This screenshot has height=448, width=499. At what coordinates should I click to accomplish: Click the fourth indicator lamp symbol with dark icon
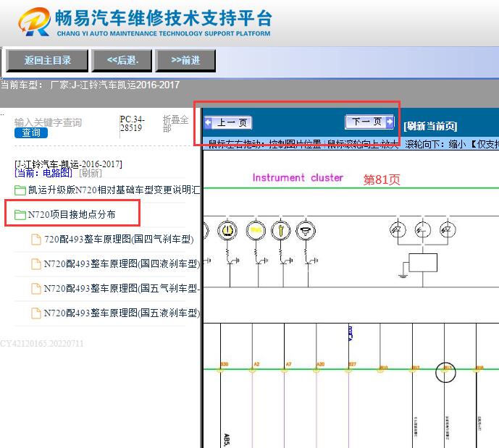tap(306, 230)
